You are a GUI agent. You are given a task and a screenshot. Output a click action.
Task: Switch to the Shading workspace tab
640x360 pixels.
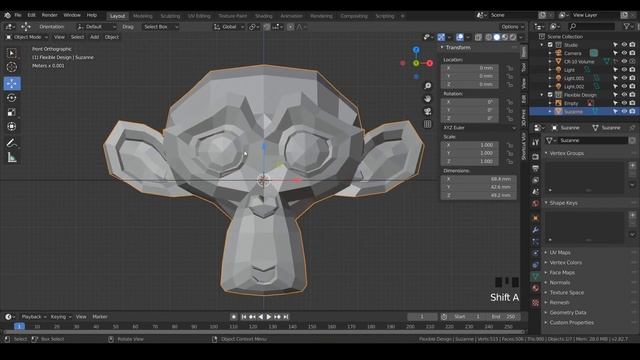pos(264,16)
